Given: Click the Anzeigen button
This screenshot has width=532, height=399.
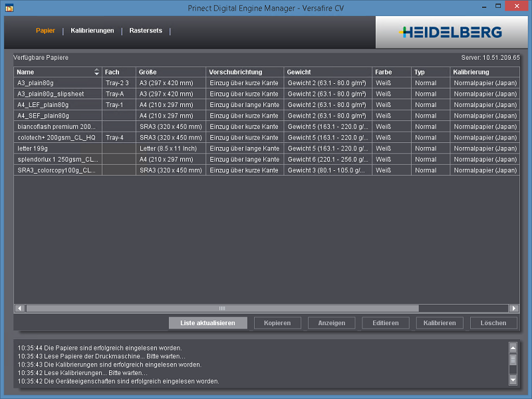Looking at the screenshot, I should tap(331, 323).
